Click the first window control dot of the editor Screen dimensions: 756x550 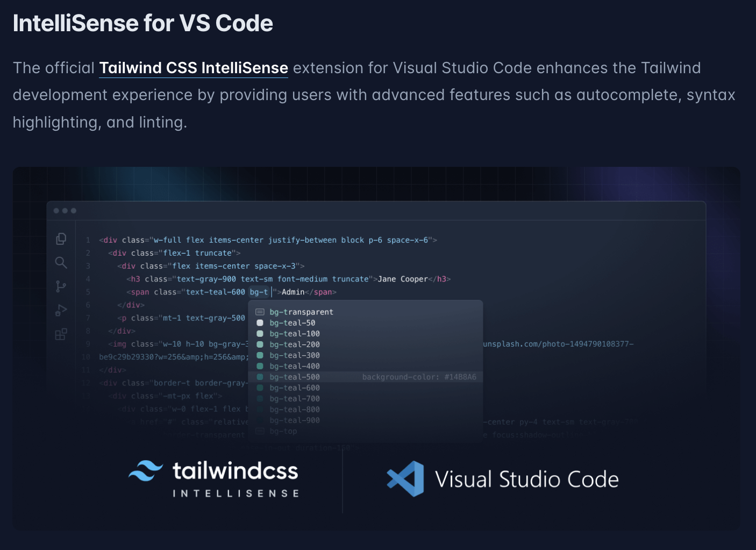pyautogui.click(x=56, y=210)
